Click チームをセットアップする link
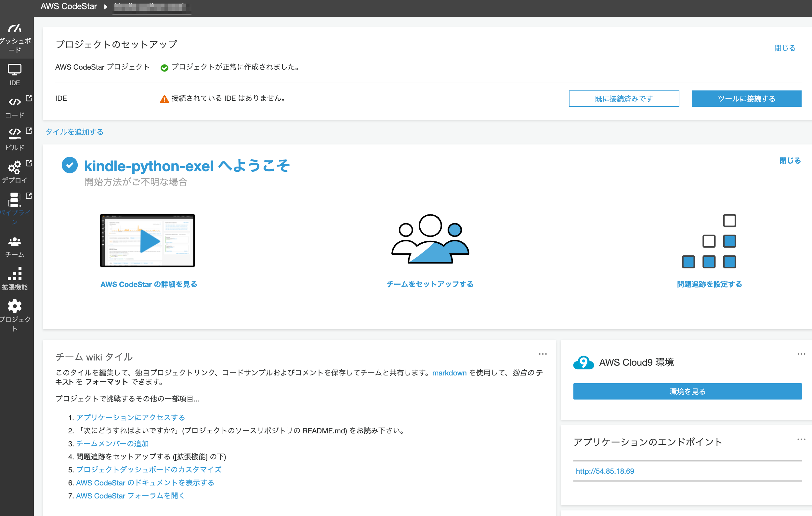The width and height of the screenshot is (812, 516). pos(430,284)
